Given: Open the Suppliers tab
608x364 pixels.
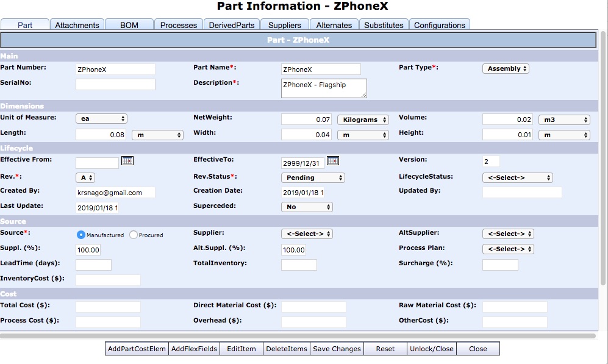Looking at the screenshot, I should [284, 25].
